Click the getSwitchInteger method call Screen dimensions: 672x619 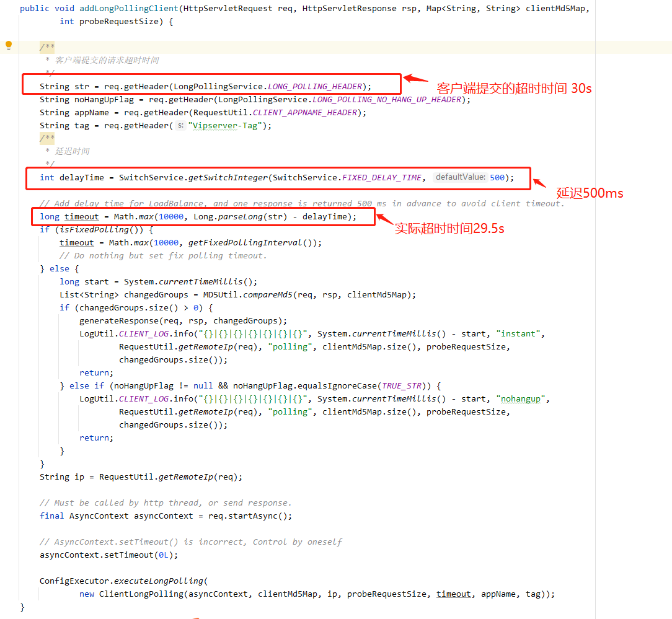coord(228,178)
